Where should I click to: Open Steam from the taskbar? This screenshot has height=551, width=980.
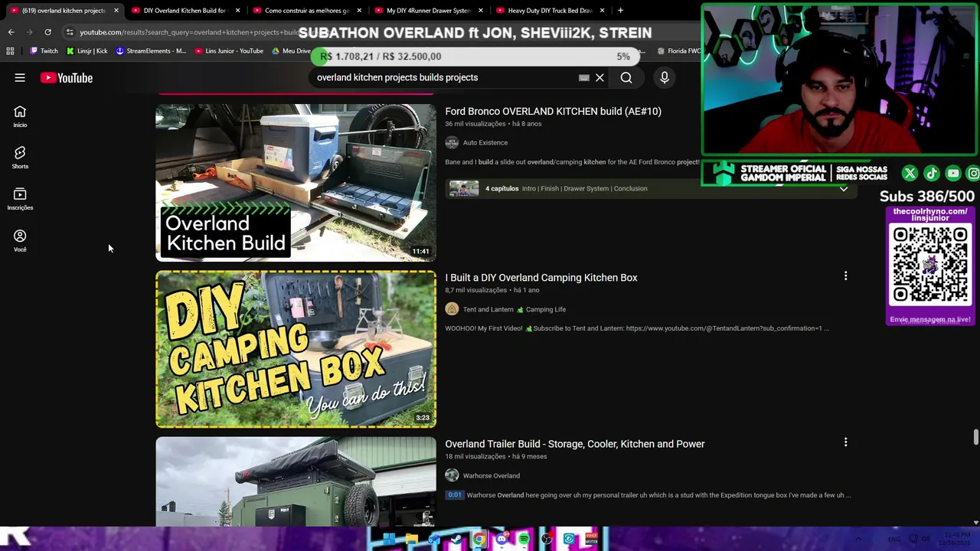[457, 539]
